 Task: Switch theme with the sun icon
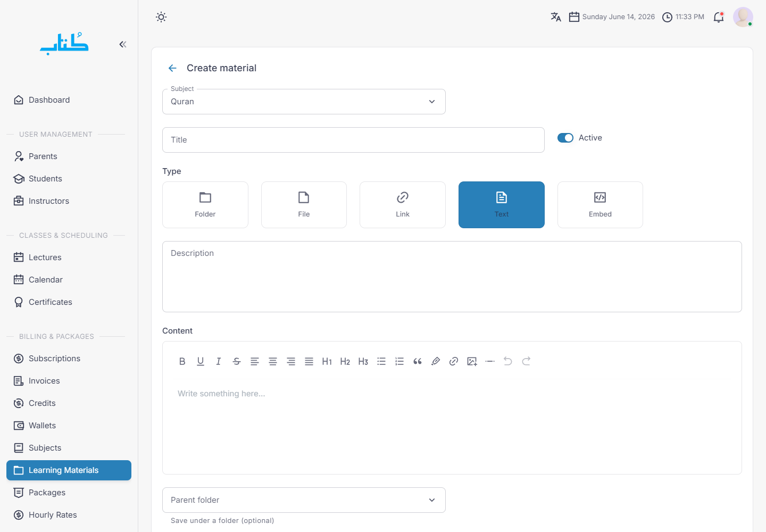[x=161, y=17]
